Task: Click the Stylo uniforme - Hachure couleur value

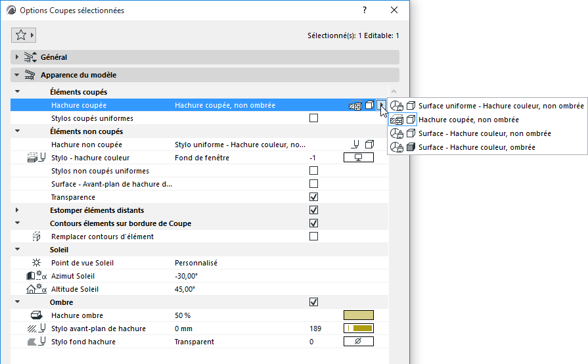Action: pyautogui.click(x=240, y=145)
